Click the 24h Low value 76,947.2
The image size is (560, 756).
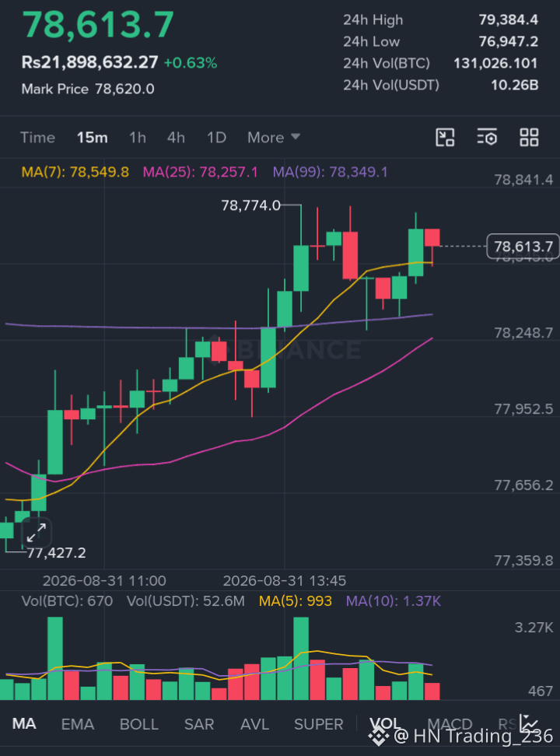pos(509,41)
